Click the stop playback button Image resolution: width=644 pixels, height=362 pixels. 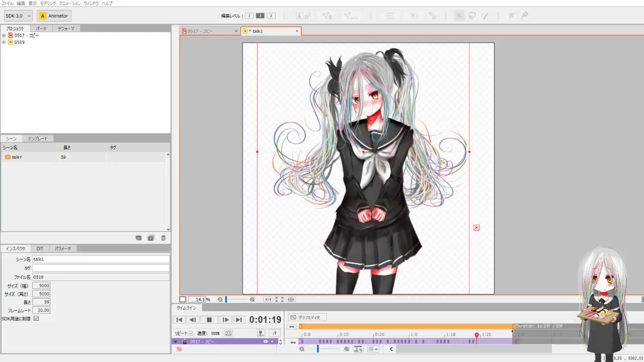(209, 320)
